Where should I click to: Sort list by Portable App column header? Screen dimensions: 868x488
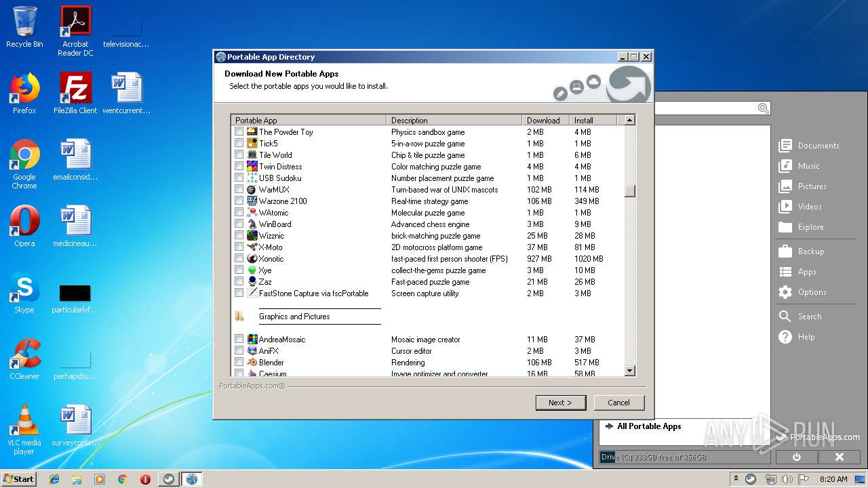(309, 120)
